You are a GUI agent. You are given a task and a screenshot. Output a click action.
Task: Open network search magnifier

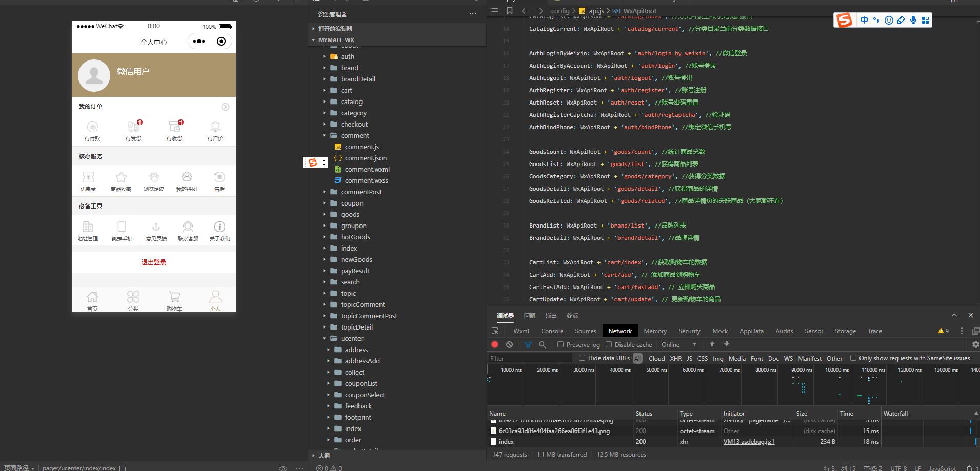[543, 344]
